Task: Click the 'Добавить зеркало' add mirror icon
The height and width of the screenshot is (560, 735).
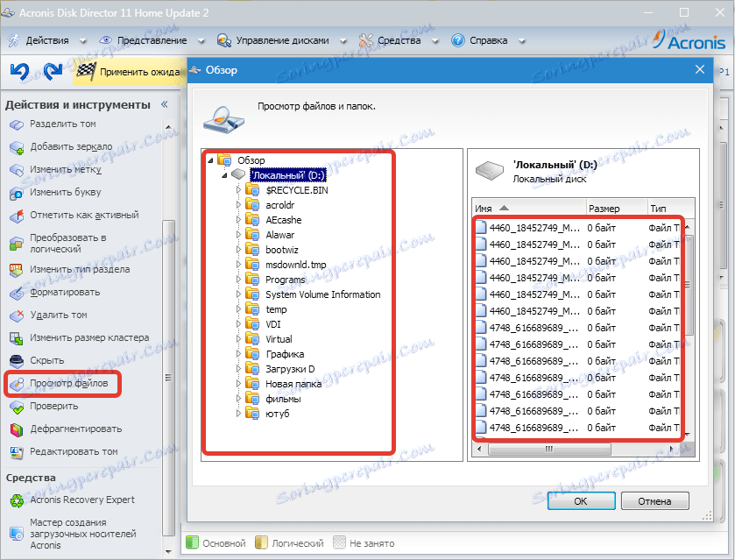Action: pyautogui.click(x=17, y=148)
